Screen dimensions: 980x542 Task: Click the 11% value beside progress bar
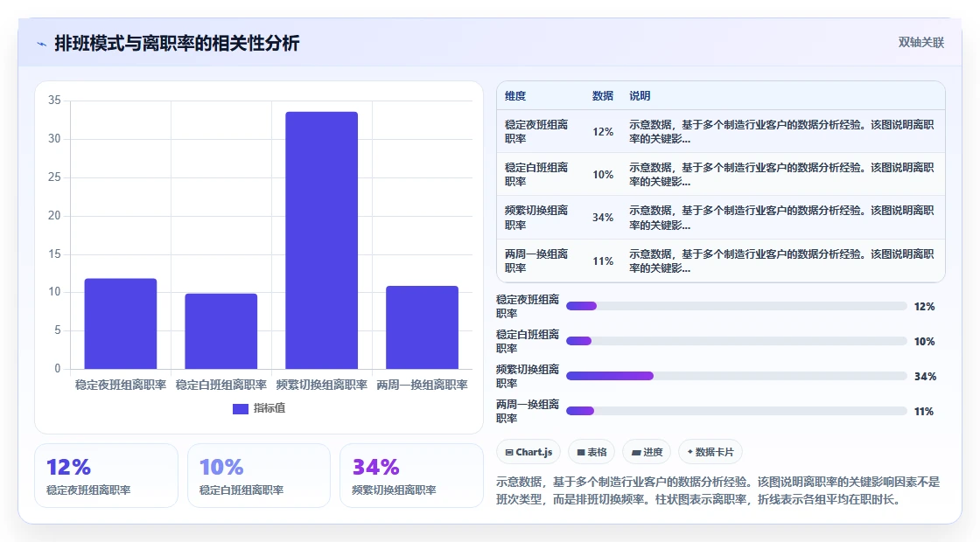click(924, 412)
